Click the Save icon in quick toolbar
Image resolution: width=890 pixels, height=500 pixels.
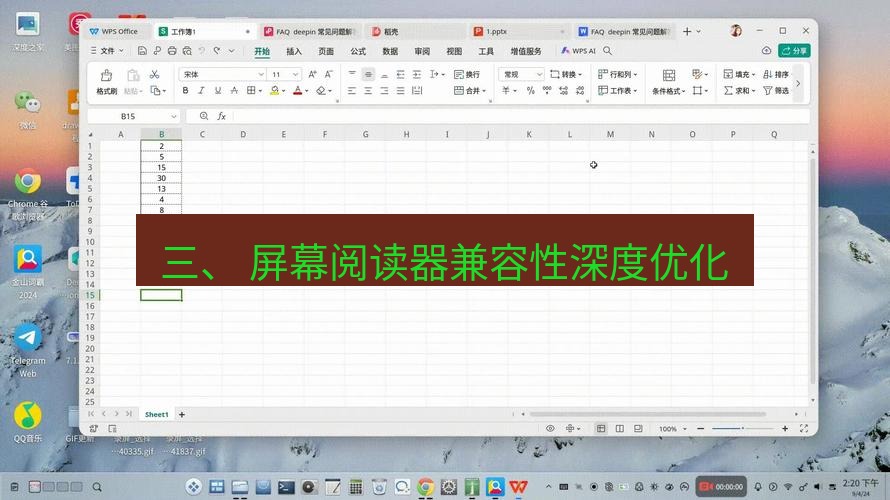click(x=142, y=51)
